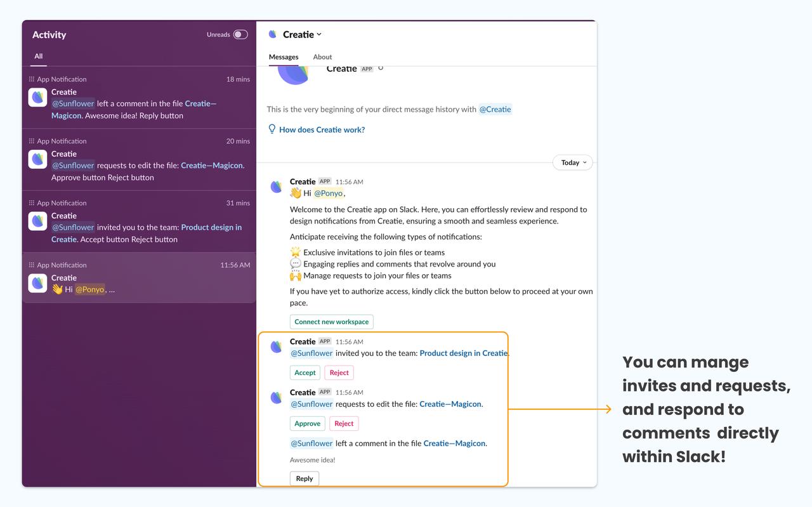Click @Sunflower in left a comment message
This screenshot has width=812, height=507.
pyautogui.click(x=311, y=443)
